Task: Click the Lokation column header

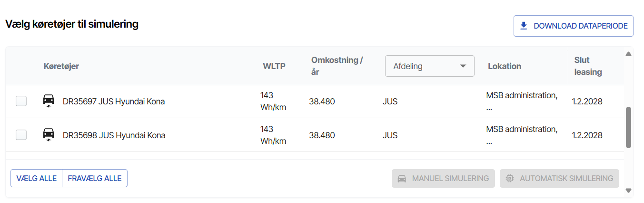Action: [505, 66]
